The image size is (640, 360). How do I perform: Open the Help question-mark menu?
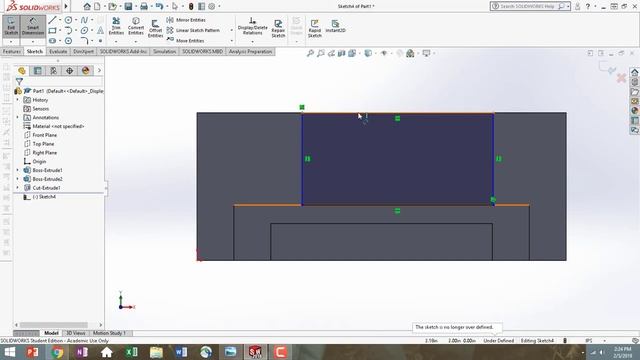[588, 6]
